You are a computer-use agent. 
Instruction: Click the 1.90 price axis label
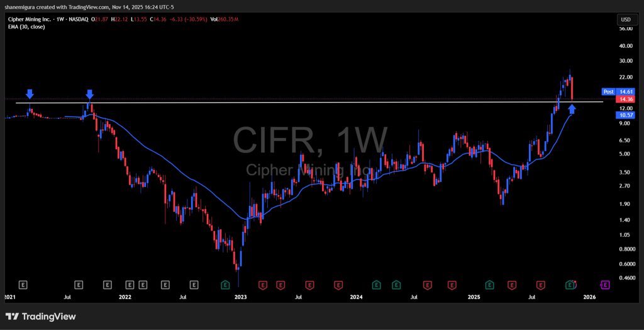point(625,203)
